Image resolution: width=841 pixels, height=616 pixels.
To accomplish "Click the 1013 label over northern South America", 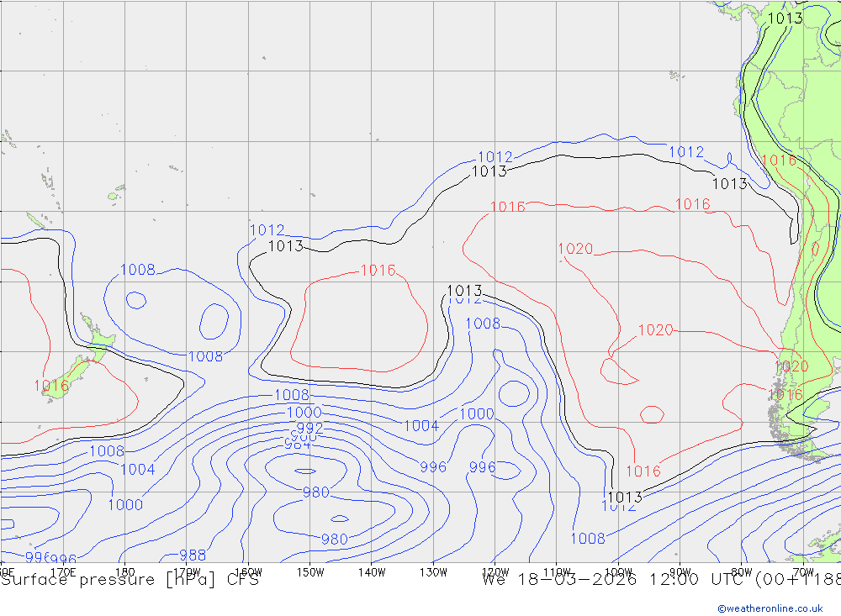I will click(x=785, y=18).
